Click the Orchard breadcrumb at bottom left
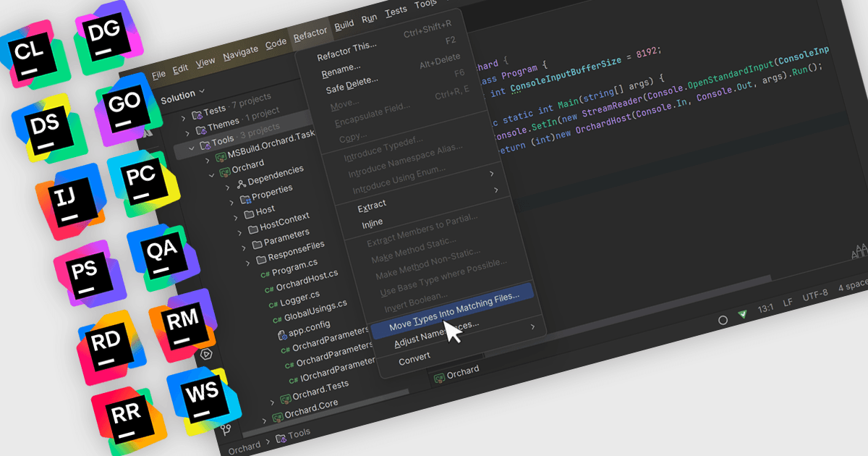This screenshot has width=868, height=456. [x=244, y=447]
